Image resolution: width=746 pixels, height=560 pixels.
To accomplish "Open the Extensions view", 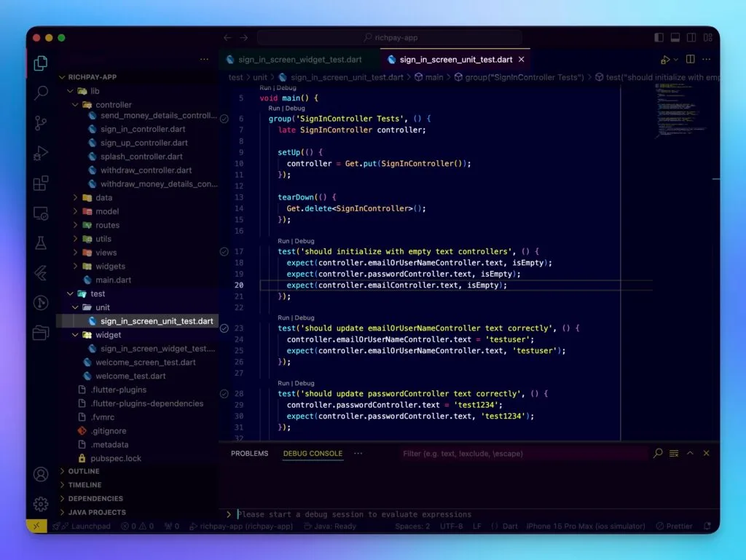I will tap(41, 183).
